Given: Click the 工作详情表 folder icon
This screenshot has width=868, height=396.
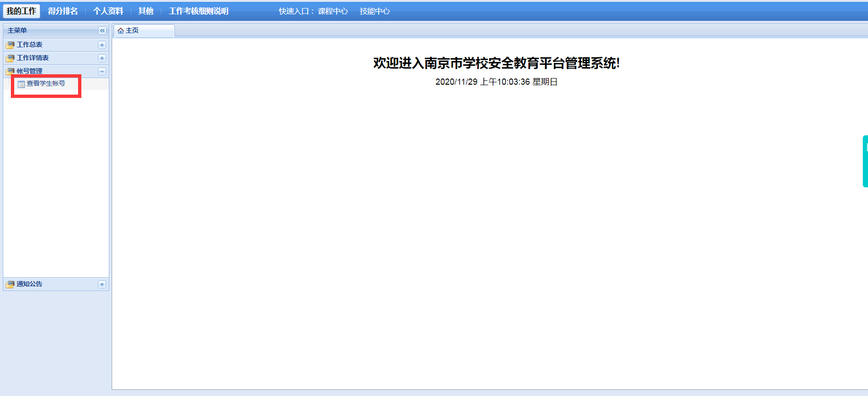Looking at the screenshot, I should [x=10, y=58].
